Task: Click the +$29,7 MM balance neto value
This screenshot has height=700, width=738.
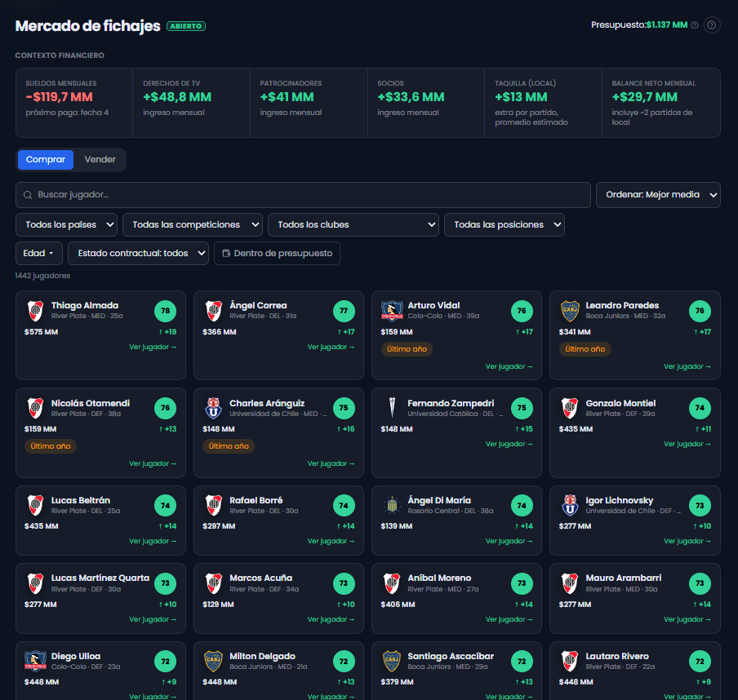Action: (645, 97)
